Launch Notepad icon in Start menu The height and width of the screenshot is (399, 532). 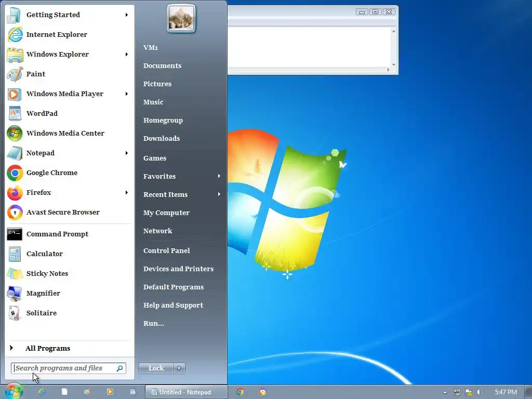coord(15,153)
